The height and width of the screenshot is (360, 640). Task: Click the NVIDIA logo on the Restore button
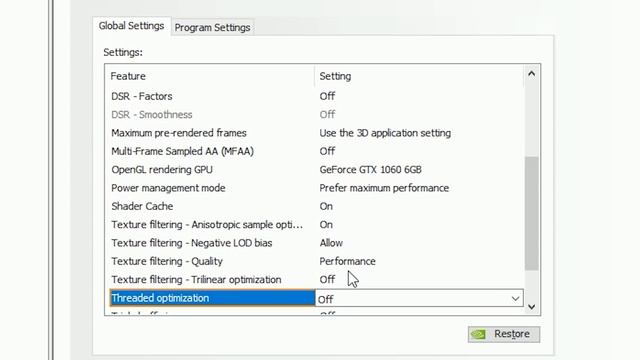coord(478,334)
